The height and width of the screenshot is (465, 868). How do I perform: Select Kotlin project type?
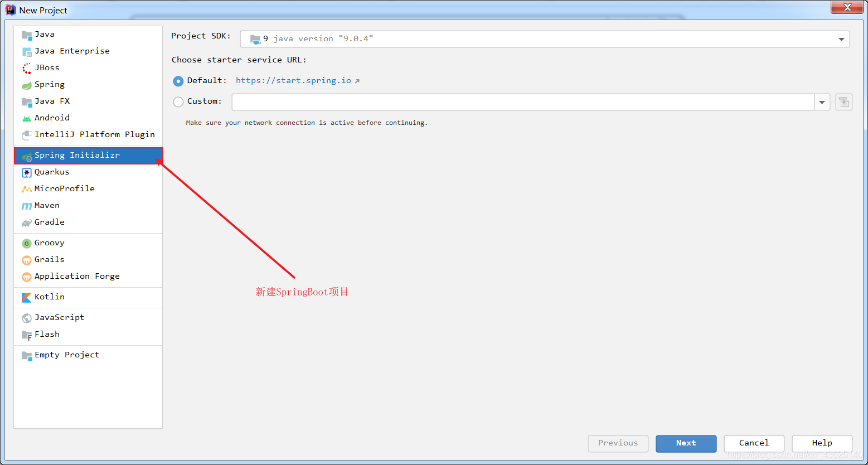[88, 297]
